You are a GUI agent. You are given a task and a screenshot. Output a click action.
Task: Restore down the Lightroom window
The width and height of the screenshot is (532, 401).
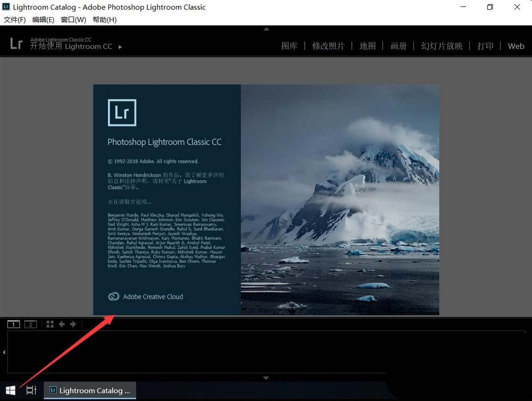pos(490,7)
